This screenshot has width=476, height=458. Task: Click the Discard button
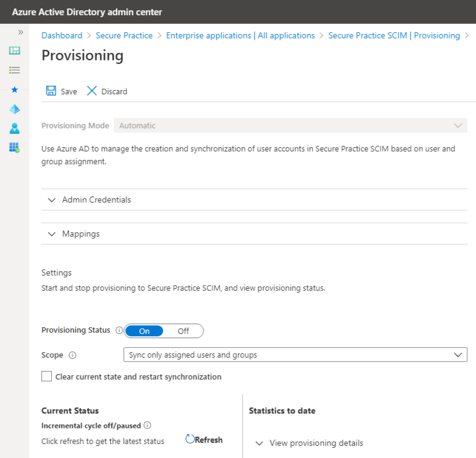pos(107,91)
